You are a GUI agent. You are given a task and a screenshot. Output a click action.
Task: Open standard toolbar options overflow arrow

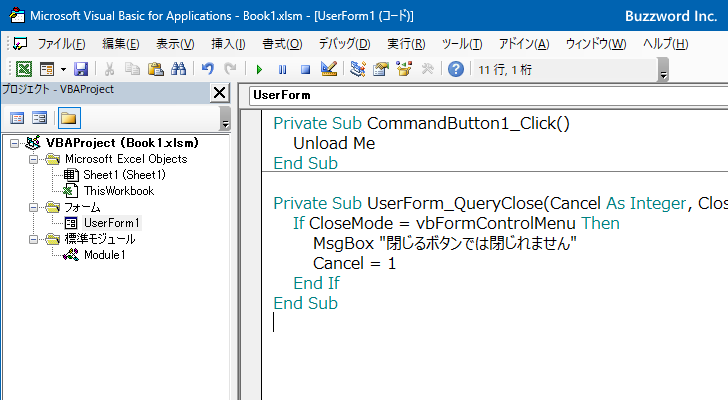point(663,70)
